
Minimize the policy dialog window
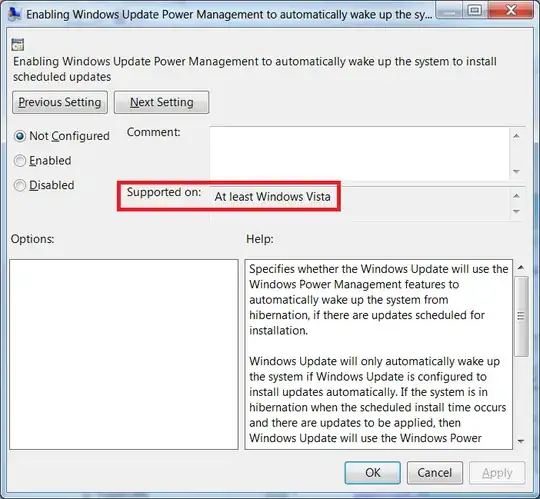448,10
